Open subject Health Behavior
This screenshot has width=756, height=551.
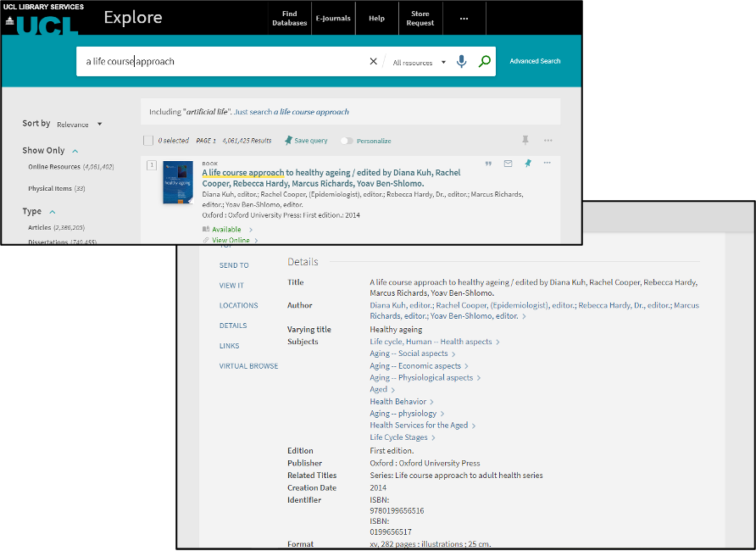(397, 402)
